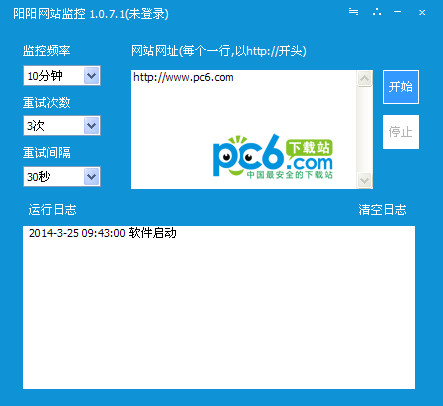443x406 pixels.
Task: Click the 开始 button to start monitoring
Action: point(401,87)
